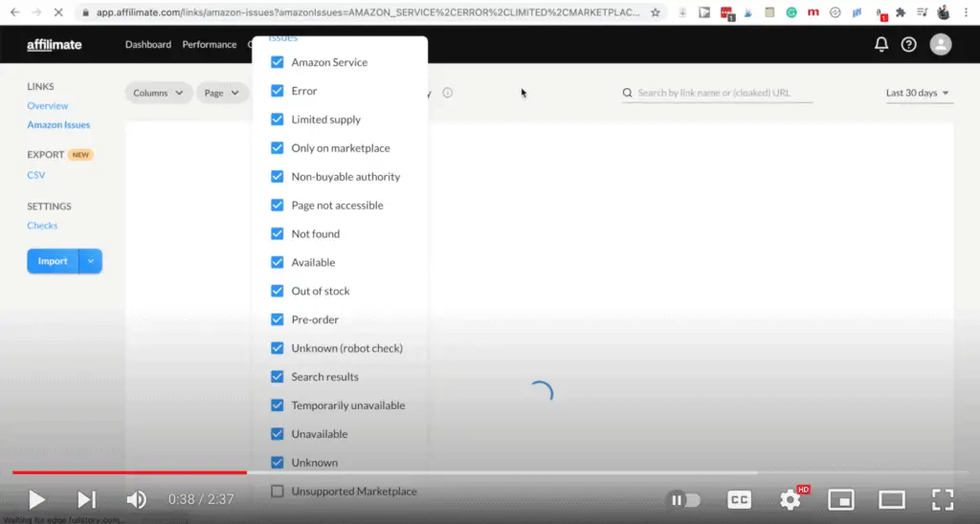
Task: Uncheck Page not accessible checkbox
Action: pyautogui.click(x=277, y=205)
